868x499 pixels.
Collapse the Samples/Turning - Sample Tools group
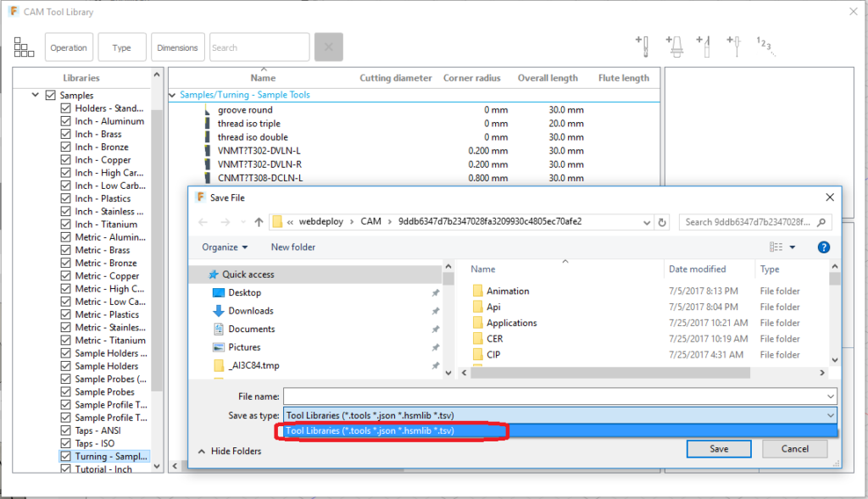point(172,95)
